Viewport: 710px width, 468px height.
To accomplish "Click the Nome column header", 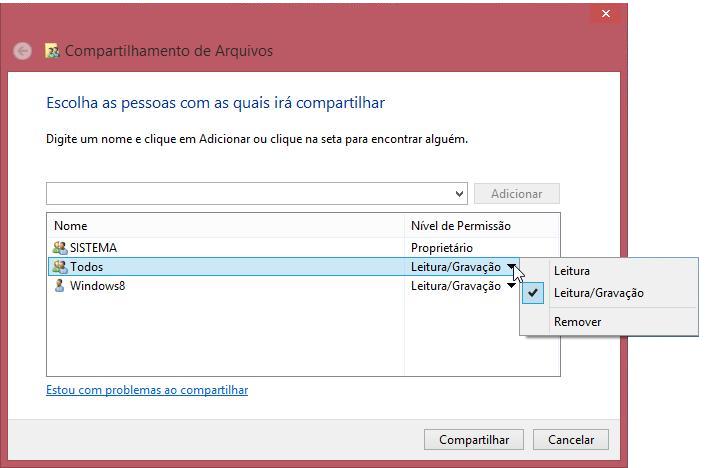I will coord(70,226).
